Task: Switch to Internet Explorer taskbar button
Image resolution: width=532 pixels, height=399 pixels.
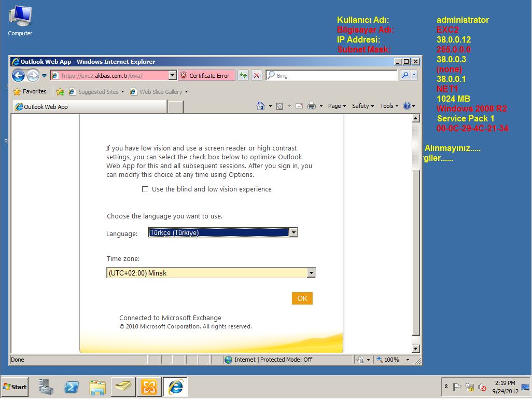Action: point(175,387)
